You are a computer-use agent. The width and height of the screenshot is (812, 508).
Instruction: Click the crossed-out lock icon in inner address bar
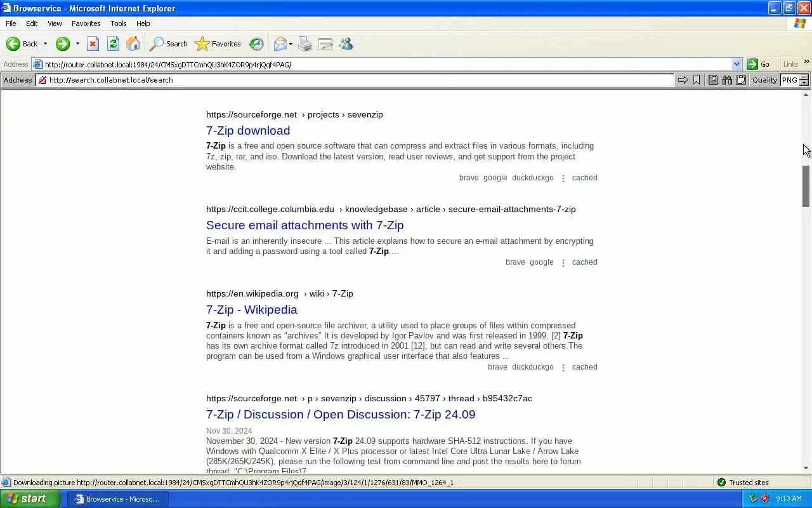[x=43, y=80]
